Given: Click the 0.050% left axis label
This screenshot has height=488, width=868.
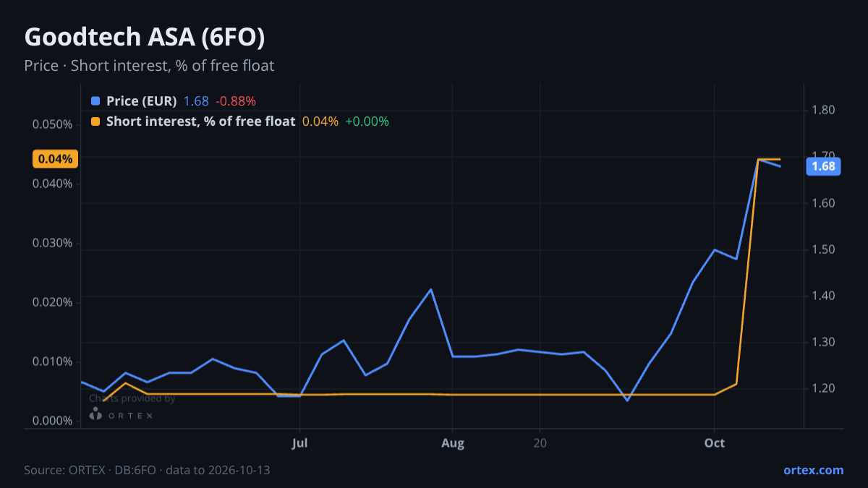Looking at the screenshot, I should pos(52,124).
